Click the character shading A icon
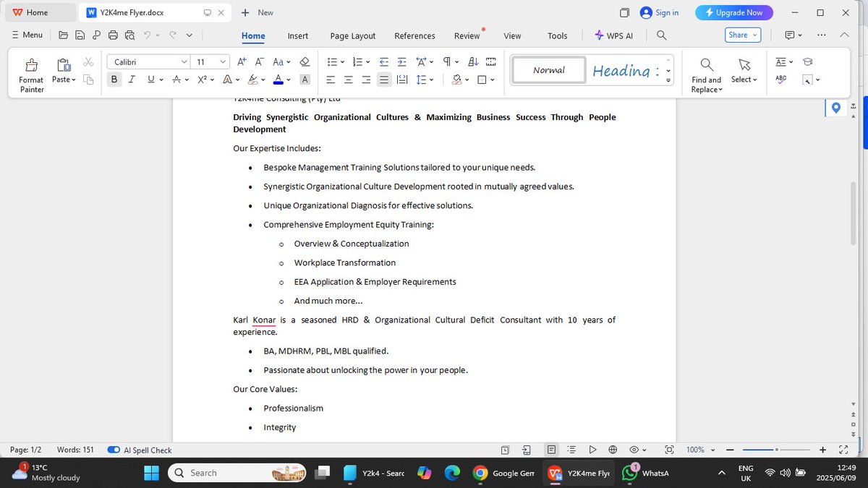This screenshot has height=488, width=868. 305,80
